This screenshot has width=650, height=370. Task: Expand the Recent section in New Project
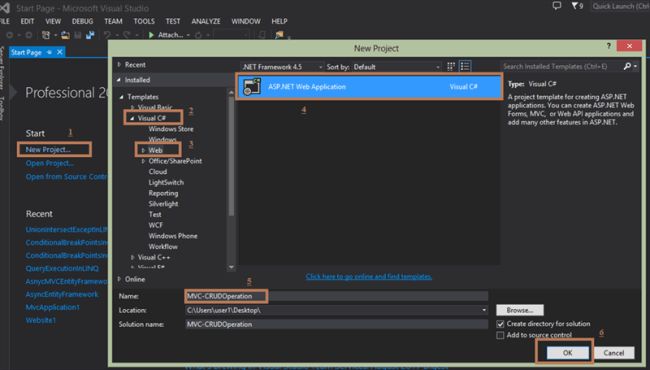coord(119,65)
